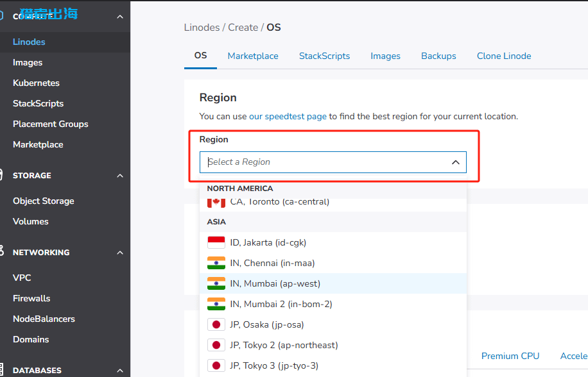The image size is (588, 377).
Task: Collapse the Compute sidebar section
Action: tap(120, 17)
